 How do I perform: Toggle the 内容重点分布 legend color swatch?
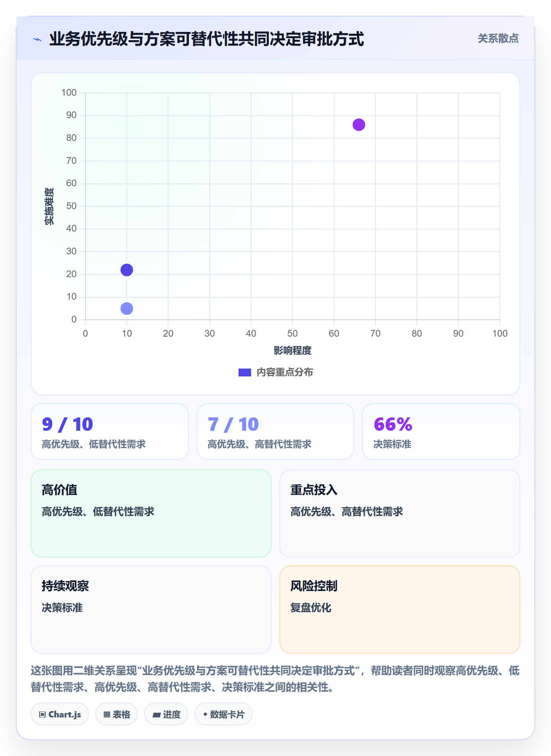click(245, 372)
